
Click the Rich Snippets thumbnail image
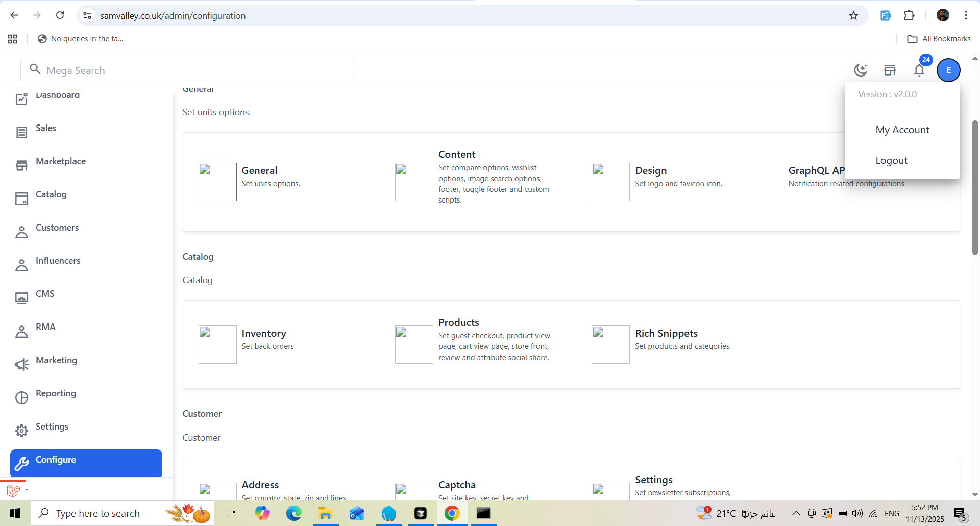click(x=610, y=344)
